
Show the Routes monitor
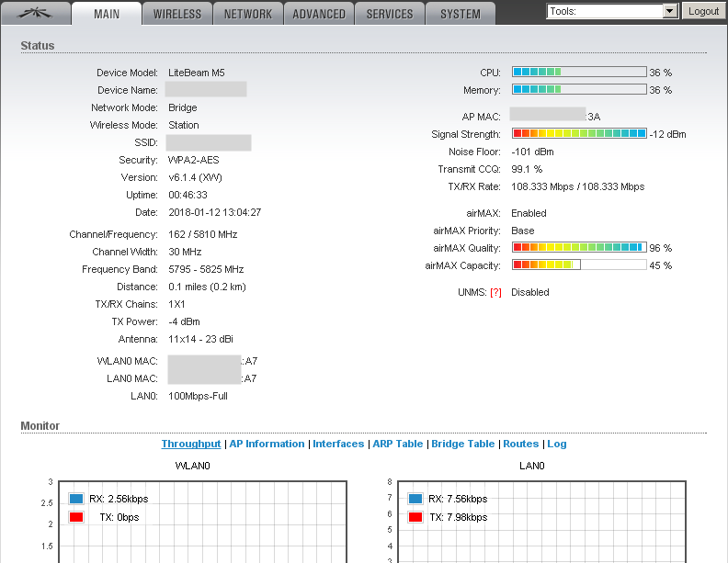tap(520, 444)
